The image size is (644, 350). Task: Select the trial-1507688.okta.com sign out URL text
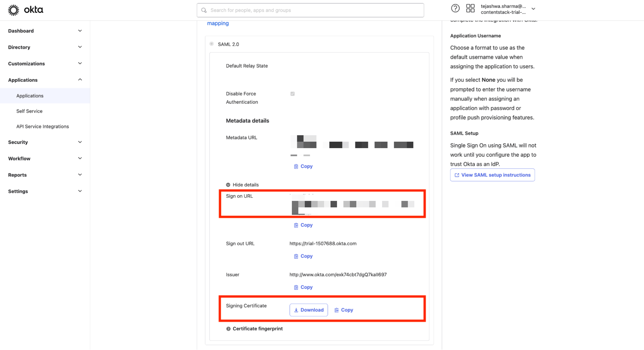pyautogui.click(x=323, y=244)
